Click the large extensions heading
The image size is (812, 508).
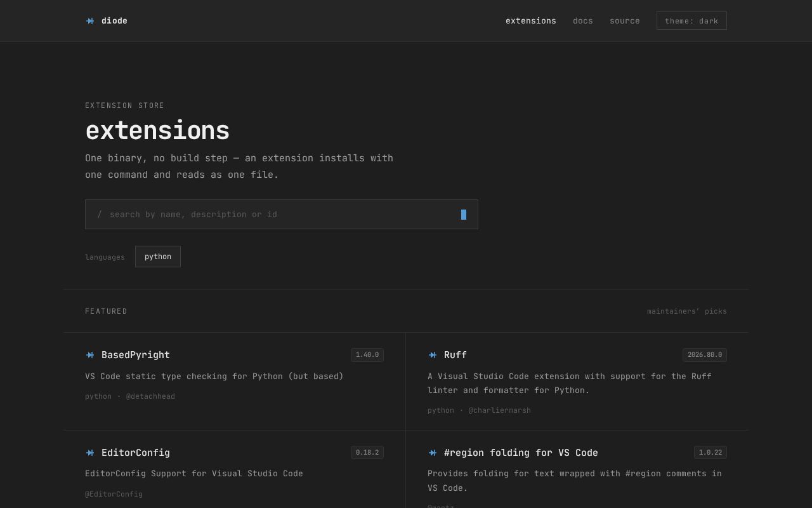pos(157,130)
